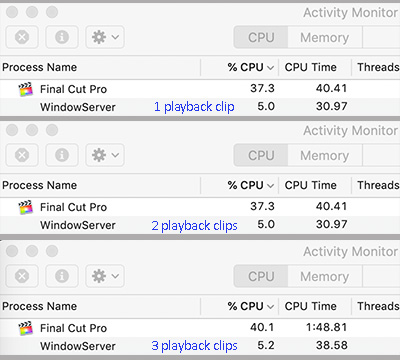Sort by CPU Time in 2 playback clips window
Image resolution: width=400 pixels, height=360 pixels.
(311, 185)
